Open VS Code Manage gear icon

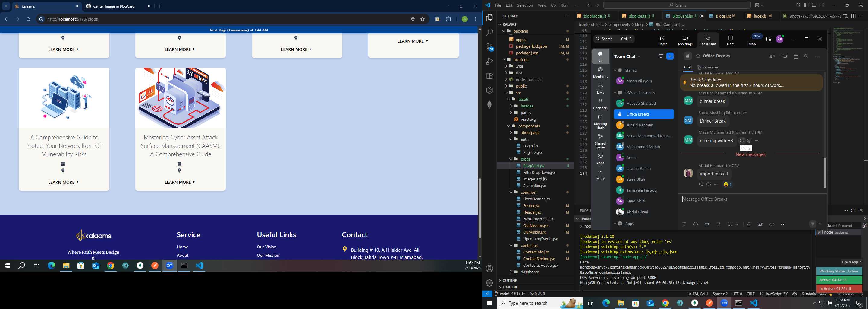pyautogui.click(x=489, y=283)
